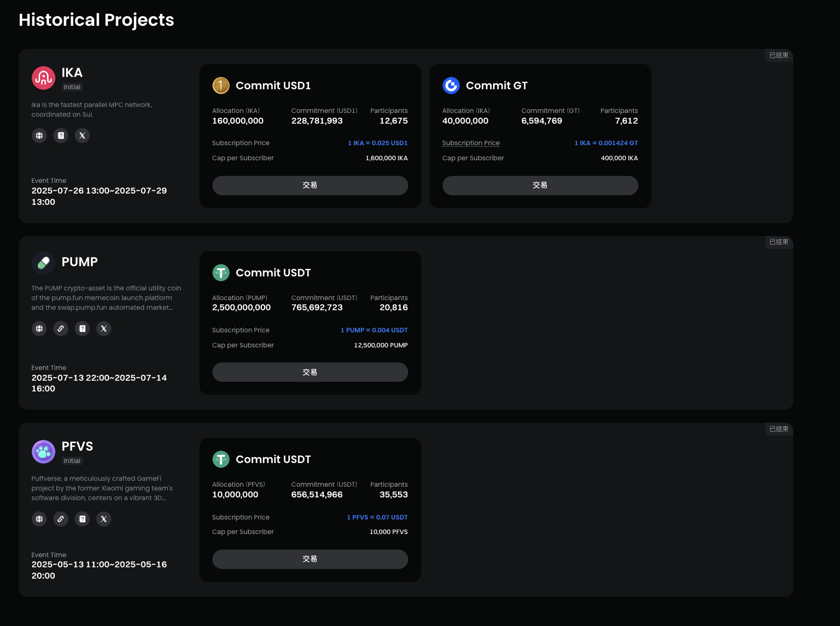840x626 pixels.
Task: Open IKA project website globe icon
Action: point(39,136)
